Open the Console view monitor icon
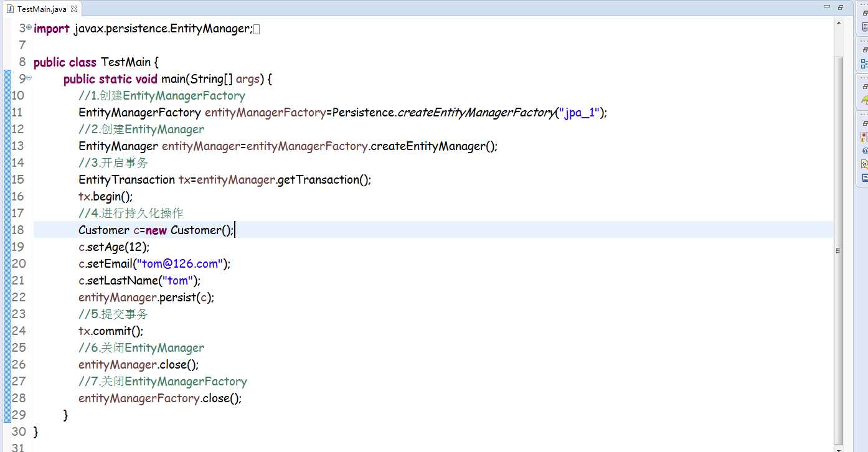 tap(865, 177)
